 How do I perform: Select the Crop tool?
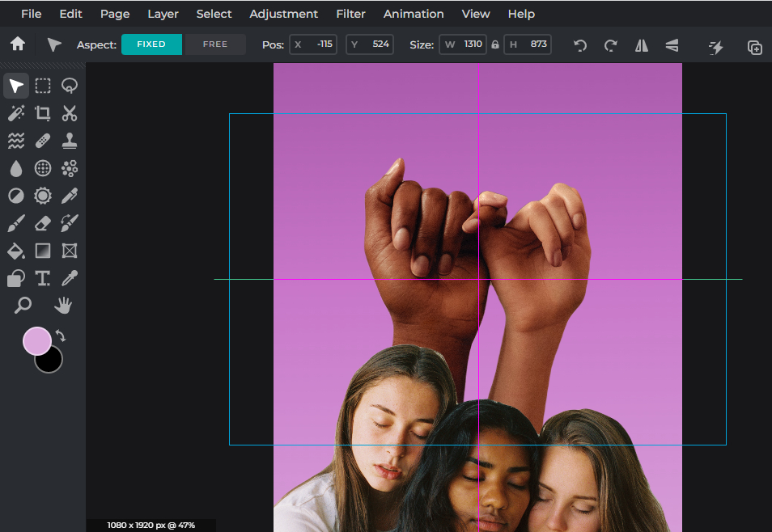pos(42,113)
